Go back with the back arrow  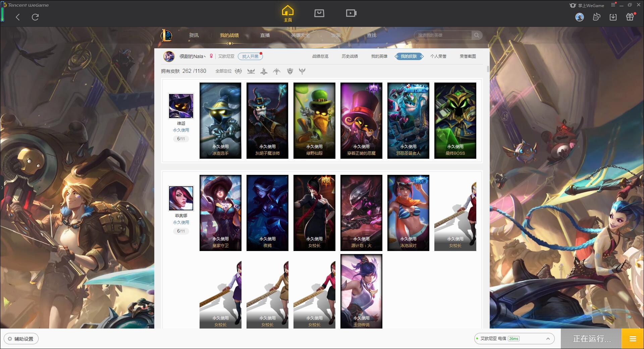pyautogui.click(x=18, y=17)
